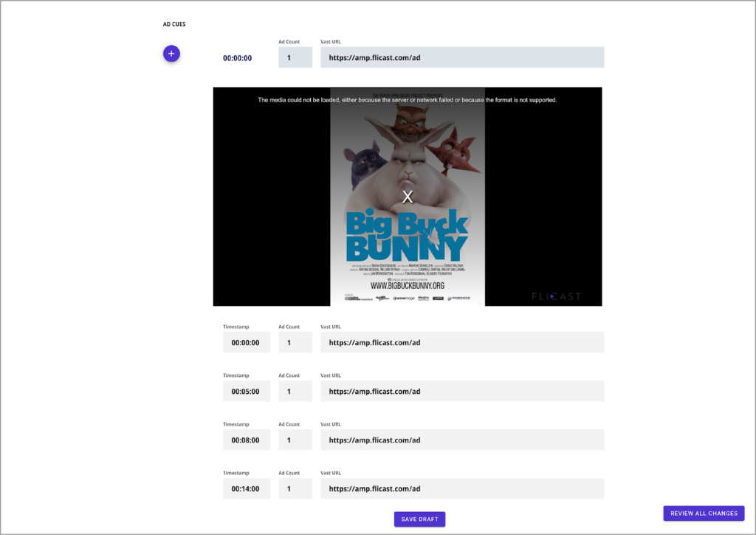Edit Vast URL in the 00:14:00 row

point(462,488)
